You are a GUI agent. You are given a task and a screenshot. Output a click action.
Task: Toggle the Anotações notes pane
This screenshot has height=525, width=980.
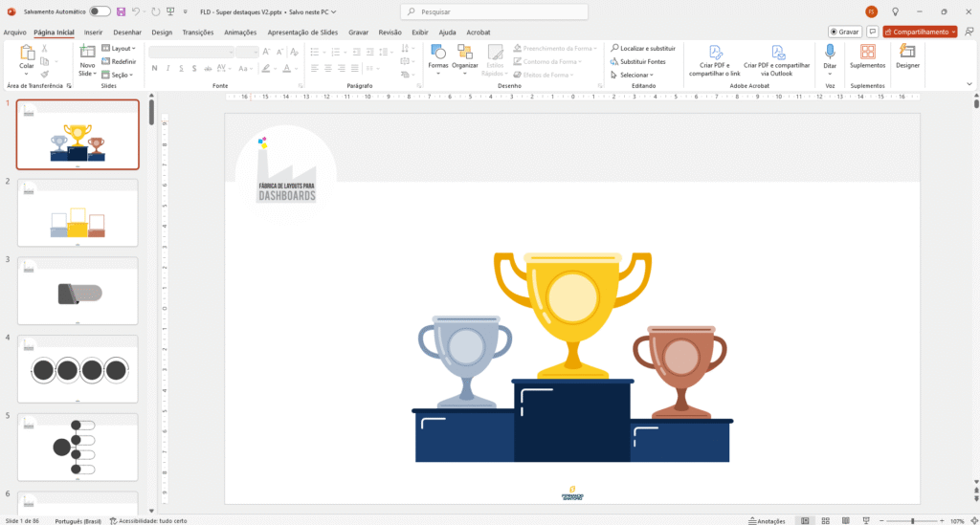(767, 521)
